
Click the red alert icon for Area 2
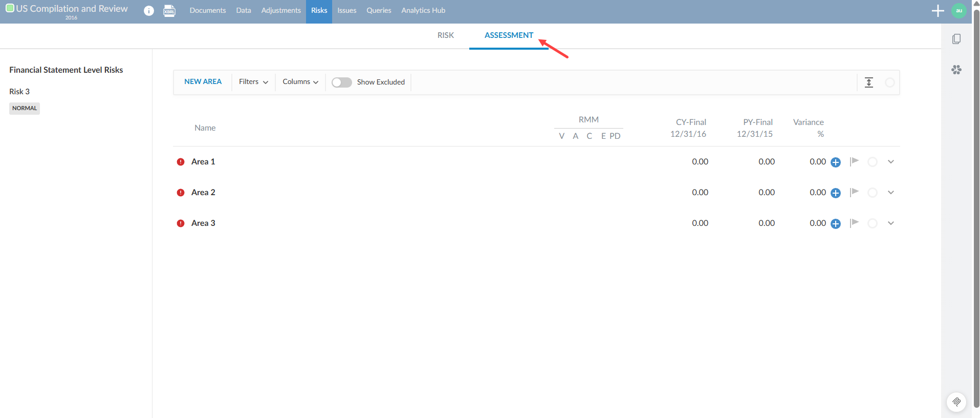181,193
